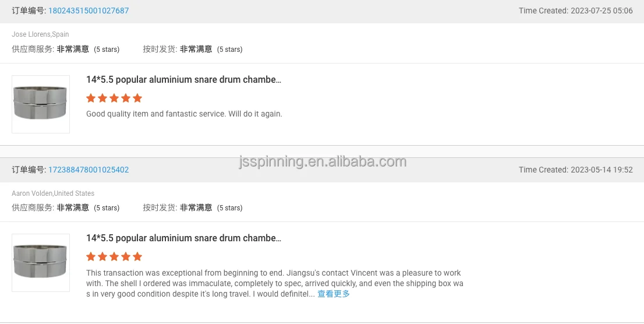Click reviewer name Jose Llorens, Spain
The image size is (644, 324).
40,34
